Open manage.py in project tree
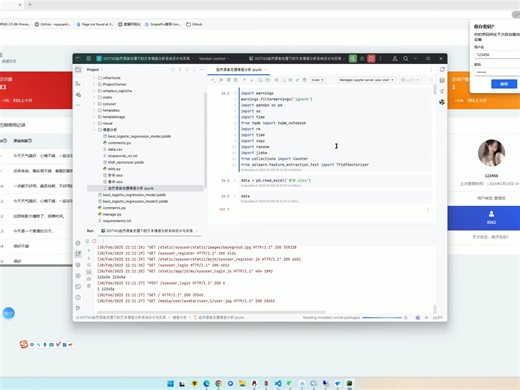Screen dimensions: 520x390 (x=109, y=214)
